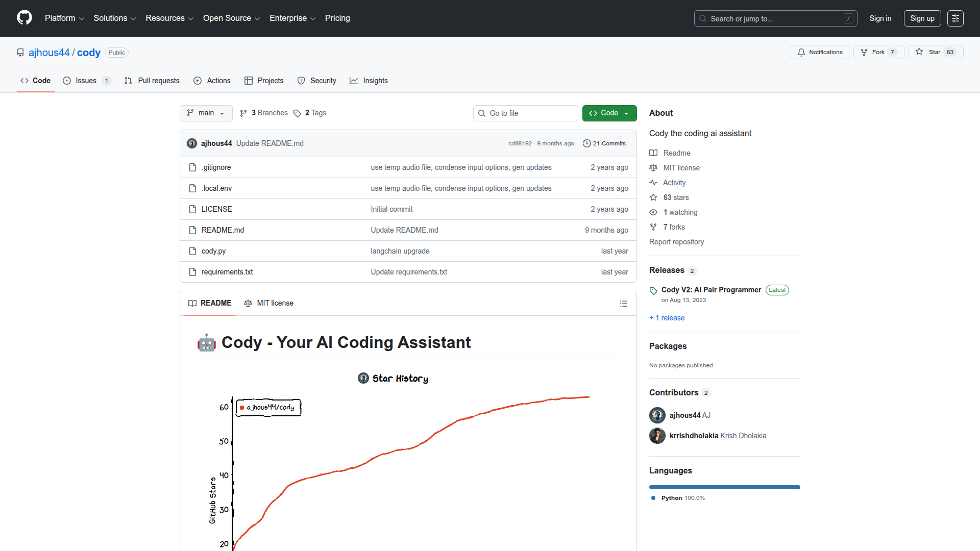
Task: Switch to the MIT license tab
Action: tap(269, 303)
